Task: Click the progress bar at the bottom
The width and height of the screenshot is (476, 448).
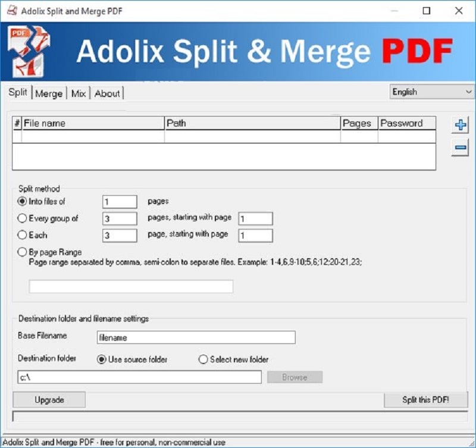Action: coord(240,416)
